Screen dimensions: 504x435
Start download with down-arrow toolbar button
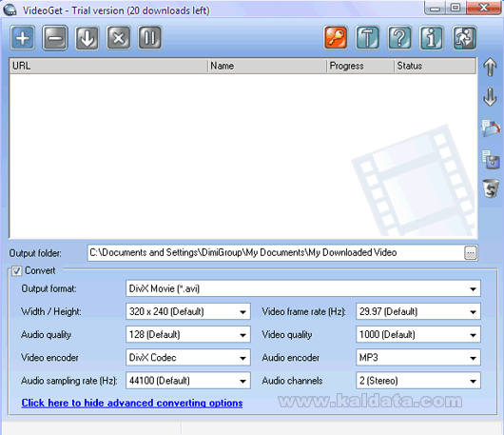pyautogui.click(x=87, y=38)
